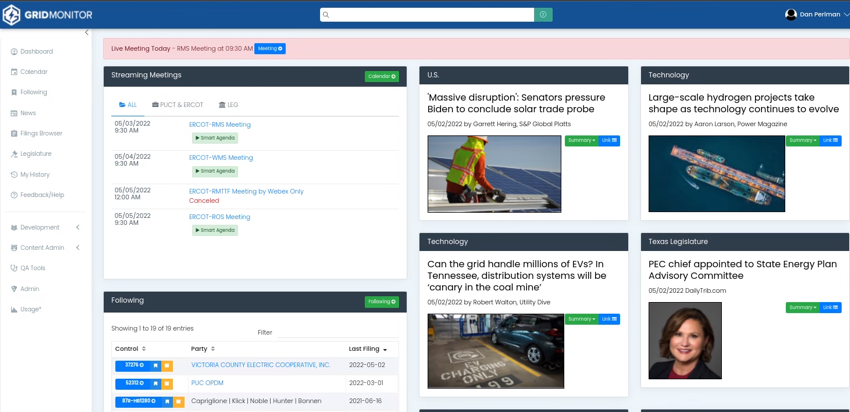Open Smart Agenda for the ERCOT-ROS Meeting
The width and height of the screenshot is (850, 412).
pyautogui.click(x=215, y=230)
